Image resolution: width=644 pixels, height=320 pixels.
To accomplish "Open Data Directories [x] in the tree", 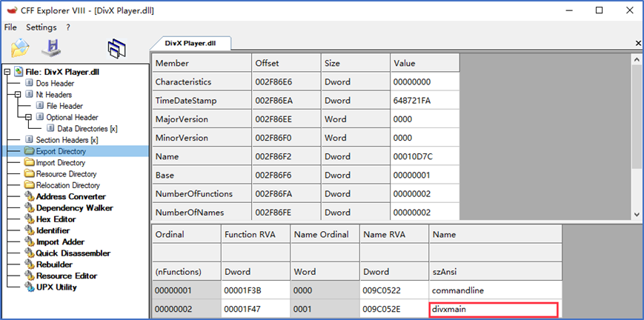I will tap(87, 129).
